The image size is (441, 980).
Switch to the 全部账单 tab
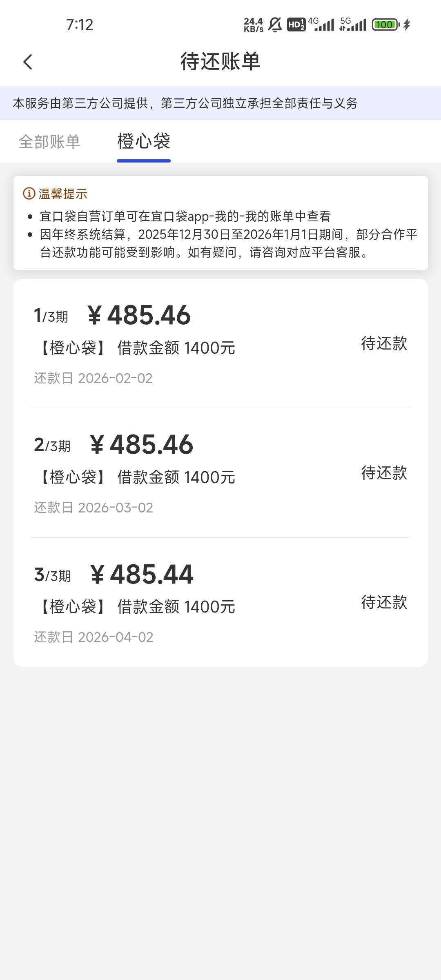point(49,142)
